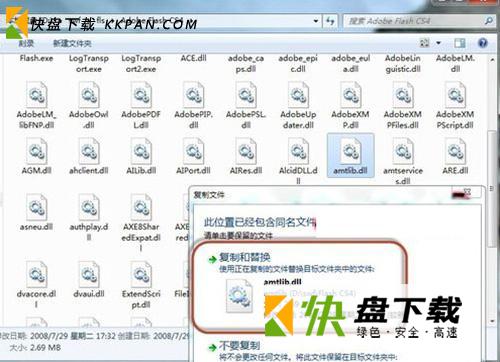Select the AlcidDLL.dll file icon

[298, 151]
